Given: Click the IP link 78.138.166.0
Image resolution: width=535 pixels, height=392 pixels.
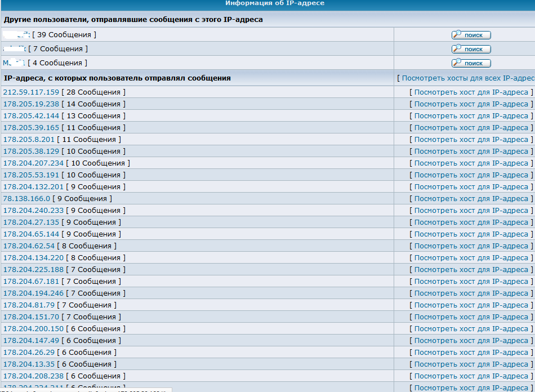Looking at the screenshot, I should point(26,199).
